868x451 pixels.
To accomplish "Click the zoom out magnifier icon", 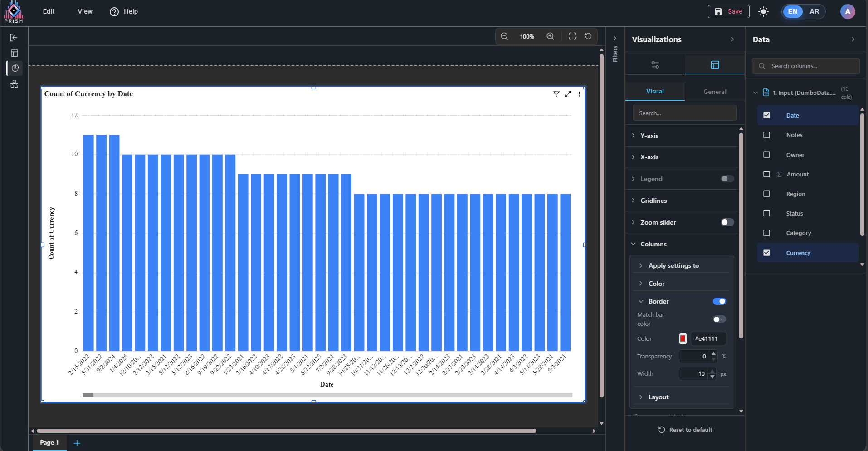I will tap(504, 36).
